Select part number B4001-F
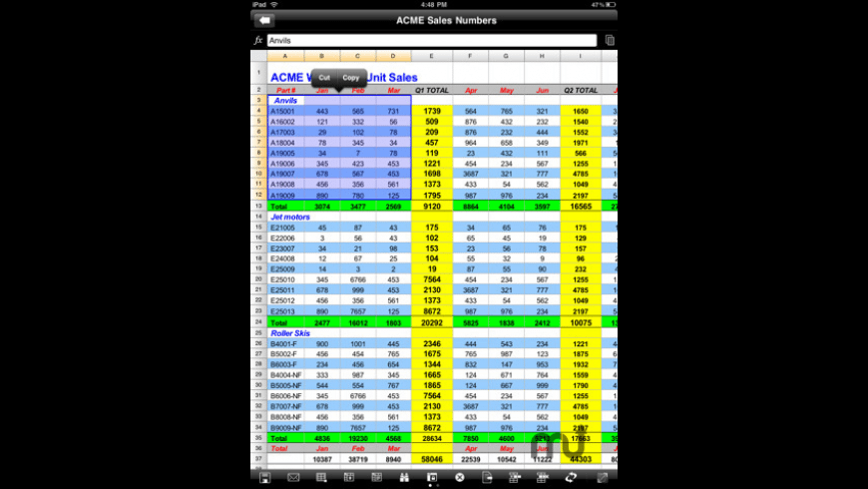The image size is (868, 489). coord(285,344)
